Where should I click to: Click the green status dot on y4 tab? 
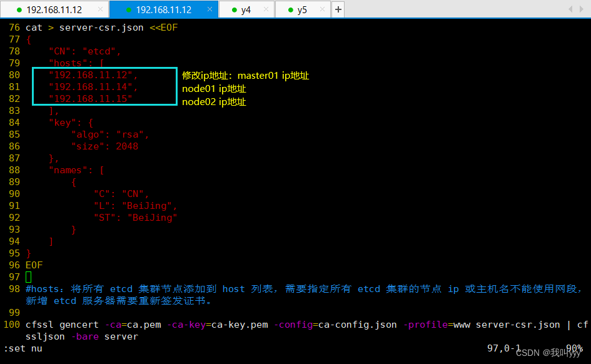click(234, 10)
